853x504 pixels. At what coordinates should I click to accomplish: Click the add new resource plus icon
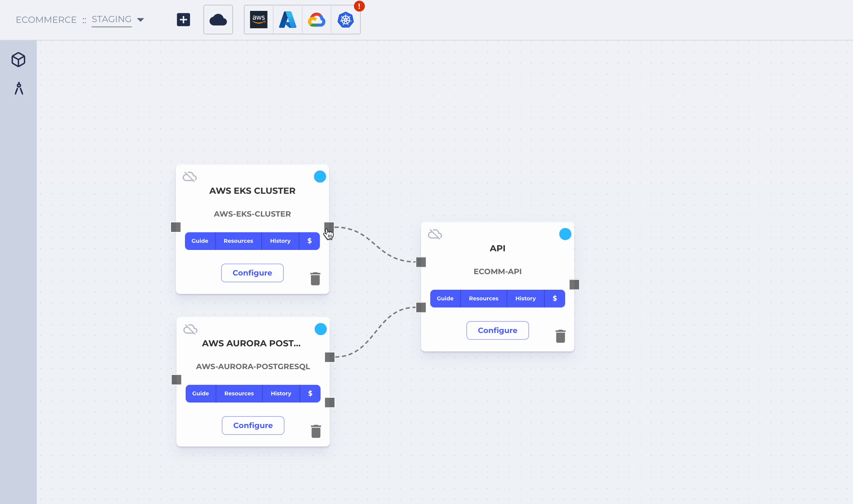point(184,19)
